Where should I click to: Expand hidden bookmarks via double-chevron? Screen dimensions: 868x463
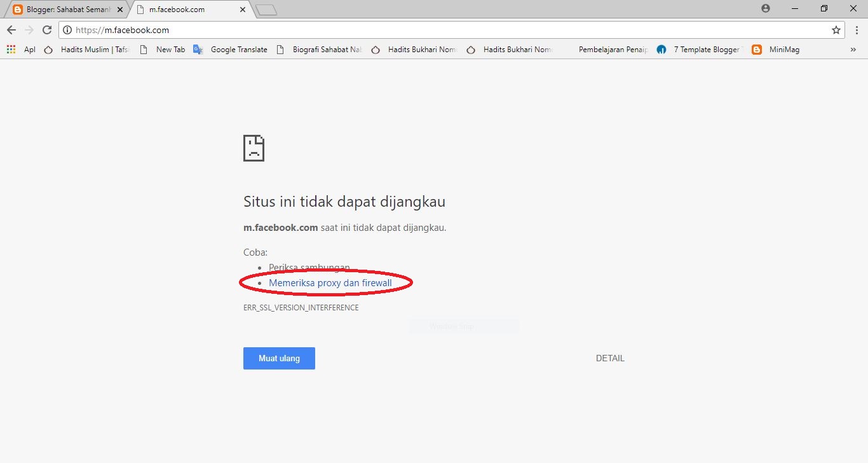click(853, 49)
